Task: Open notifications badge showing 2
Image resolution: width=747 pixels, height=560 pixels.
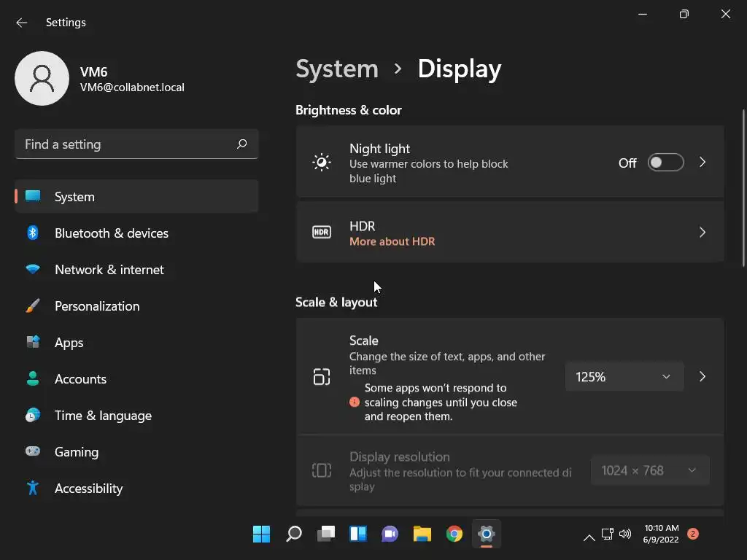Action: 693,534
